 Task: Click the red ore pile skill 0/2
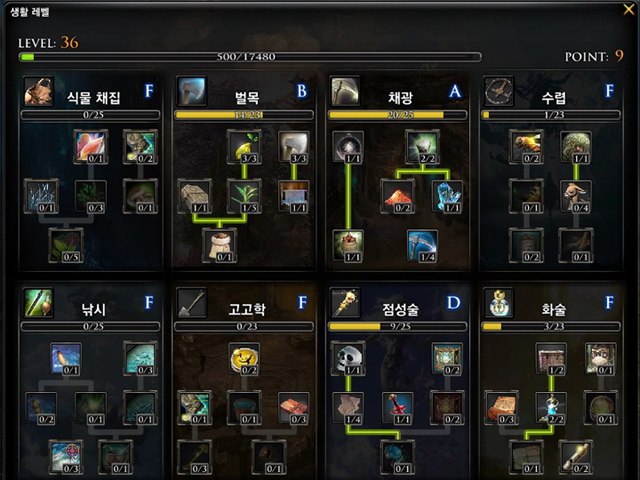pyautogui.click(x=398, y=196)
